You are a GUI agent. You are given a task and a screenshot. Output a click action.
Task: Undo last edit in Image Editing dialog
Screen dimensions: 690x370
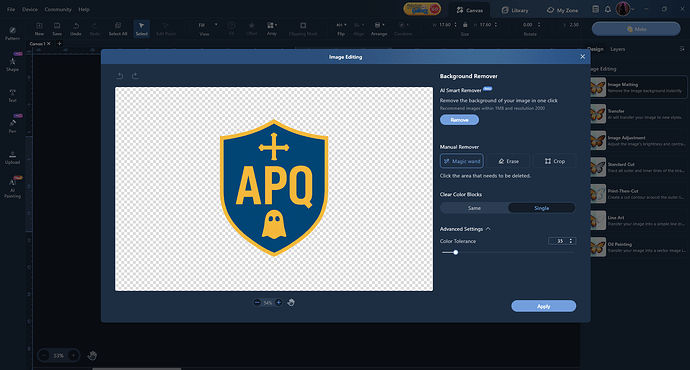tap(120, 76)
